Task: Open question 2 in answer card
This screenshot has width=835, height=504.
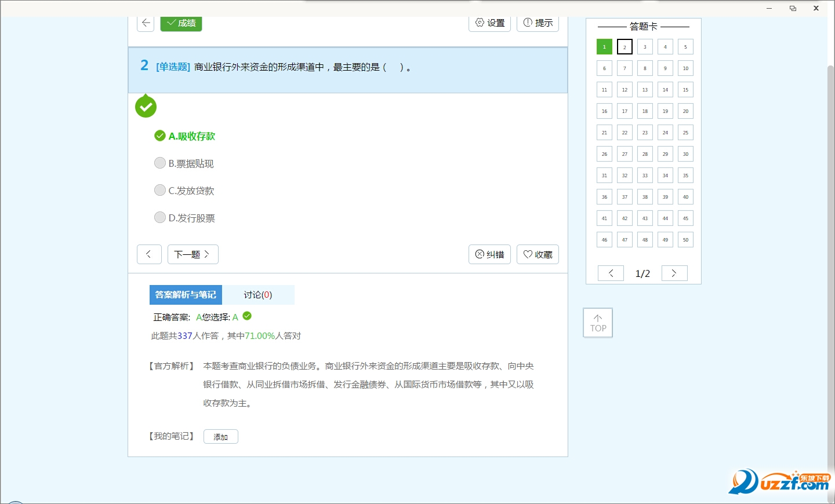Action: 625,47
